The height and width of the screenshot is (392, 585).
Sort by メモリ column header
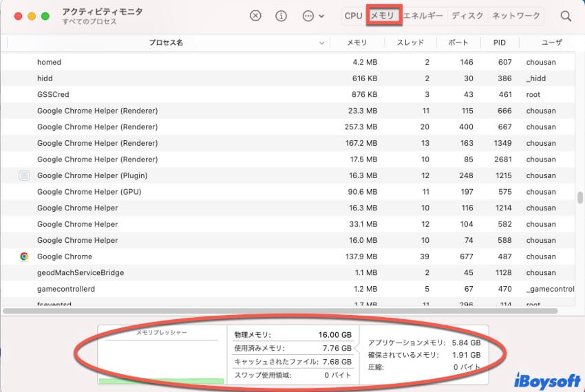point(357,43)
